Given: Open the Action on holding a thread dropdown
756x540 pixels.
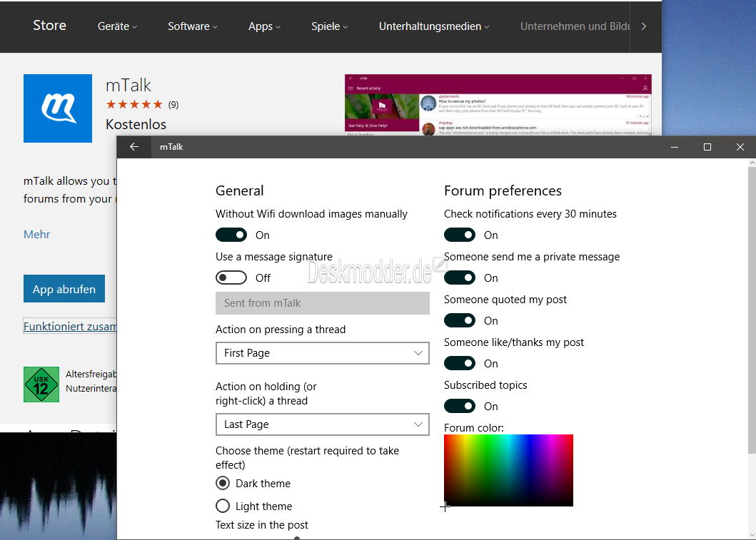Looking at the screenshot, I should pyautogui.click(x=323, y=424).
